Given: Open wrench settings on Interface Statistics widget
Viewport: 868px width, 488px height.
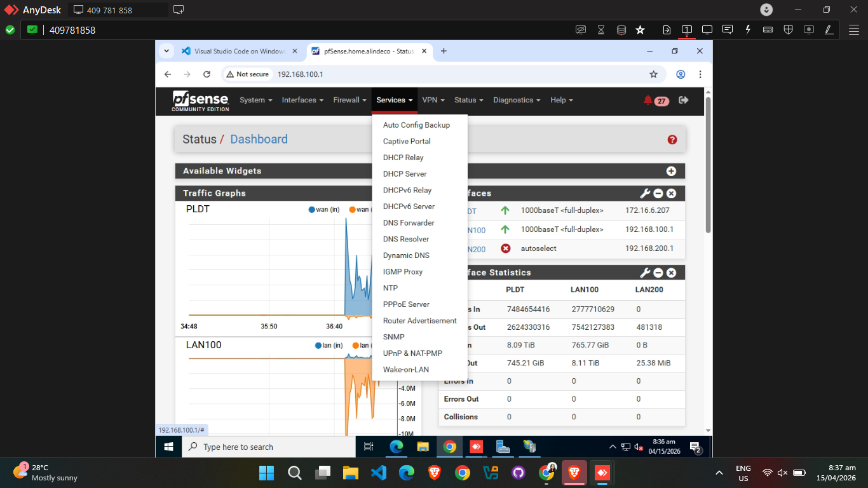Looking at the screenshot, I should point(645,273).
